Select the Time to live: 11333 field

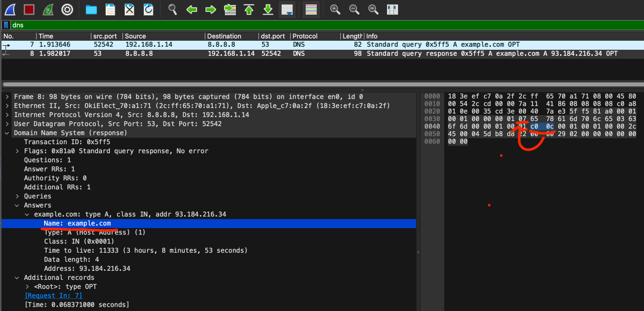146,250
